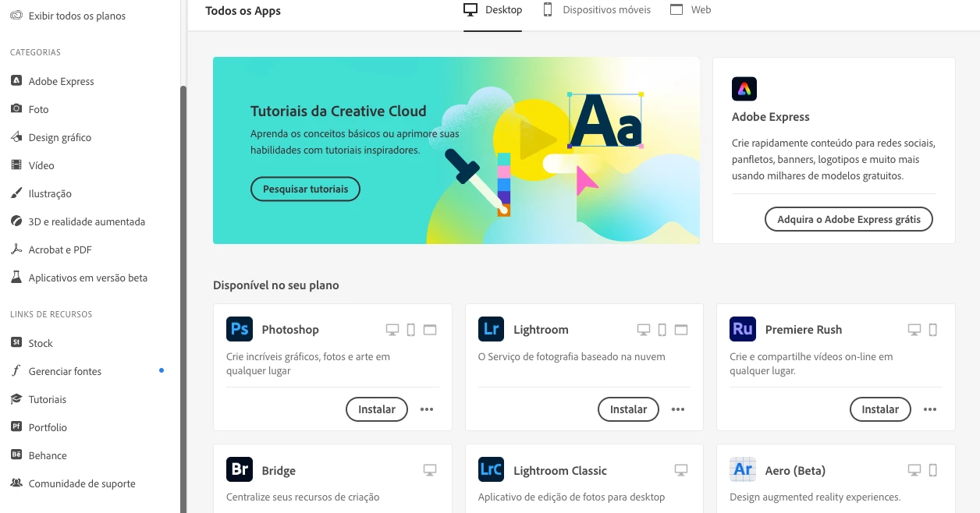Click the Premiere Rush Ru icon
This screenshot has width=980, height=513.
tap(743, 329)
